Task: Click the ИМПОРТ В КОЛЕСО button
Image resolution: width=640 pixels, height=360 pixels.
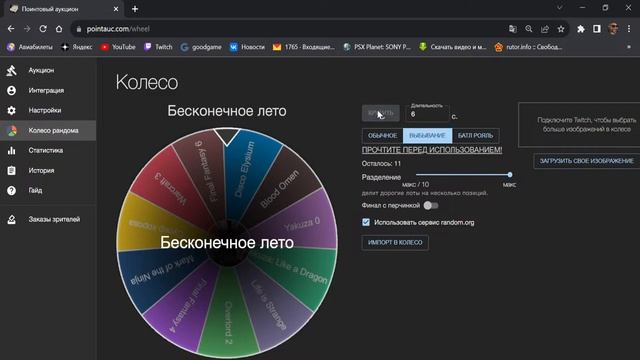Action: point(395,242)
